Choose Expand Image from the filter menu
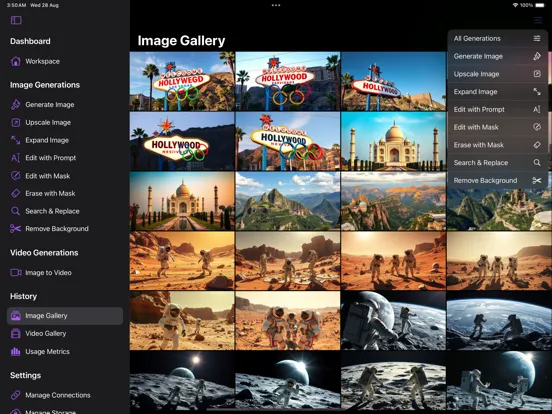Image resolution: width=552 pixels, height=414 pixels. click(497, 92)
